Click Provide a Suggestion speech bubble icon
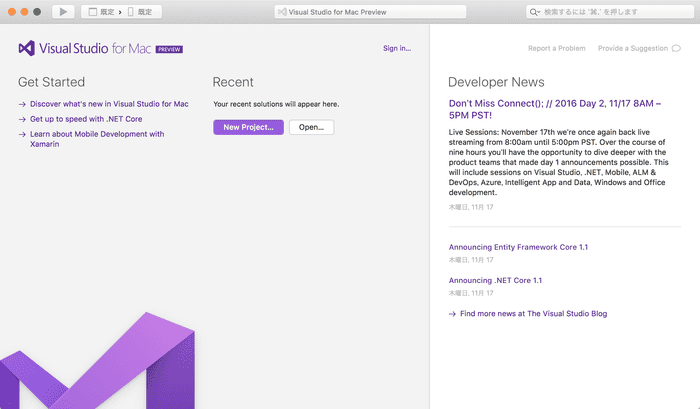This screenshot has width=700, height=409. pos(676,48)
